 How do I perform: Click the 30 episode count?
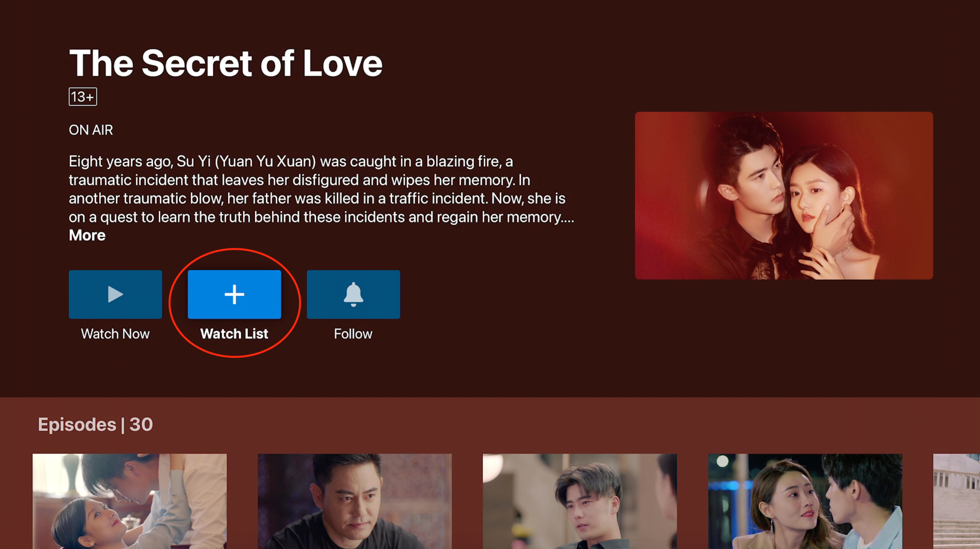click(141, 425)
